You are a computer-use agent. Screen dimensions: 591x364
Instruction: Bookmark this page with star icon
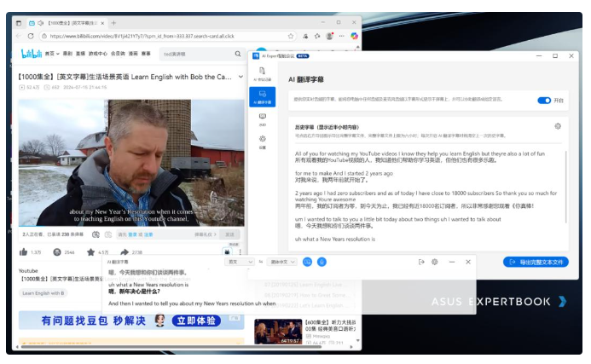click(x=291, y=36)
